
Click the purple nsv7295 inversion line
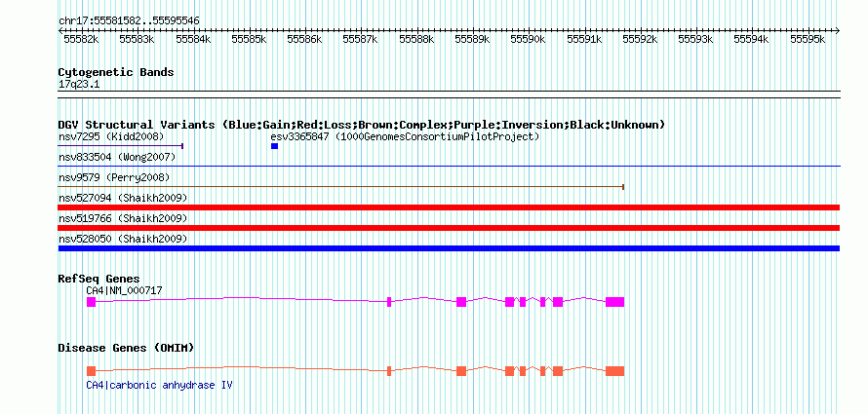click(121, 146)
